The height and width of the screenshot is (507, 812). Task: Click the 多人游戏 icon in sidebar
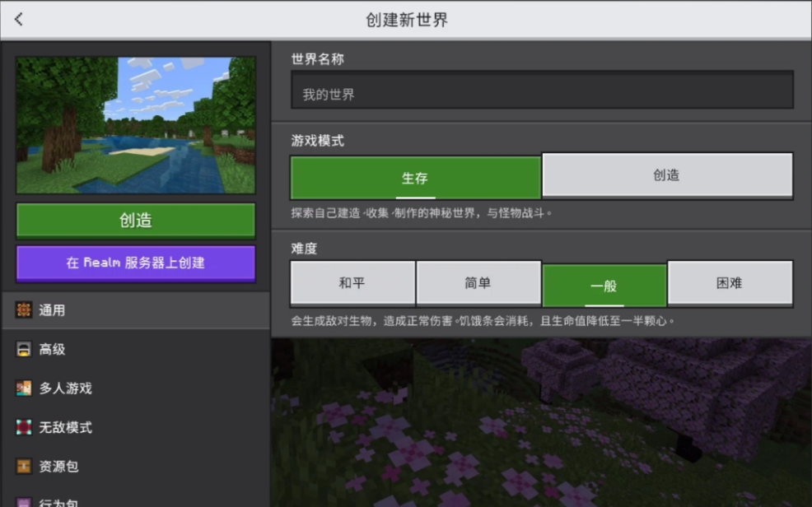click(x=24, y=388)
